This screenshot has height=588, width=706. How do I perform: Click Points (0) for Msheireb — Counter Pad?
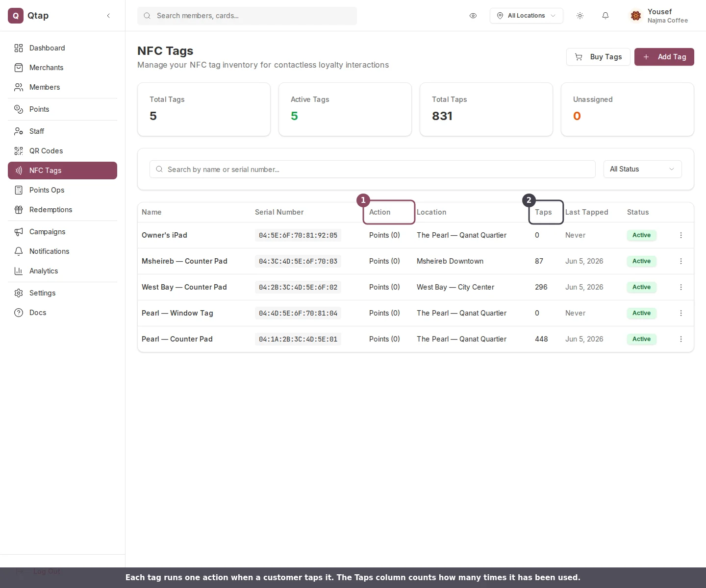384,261
